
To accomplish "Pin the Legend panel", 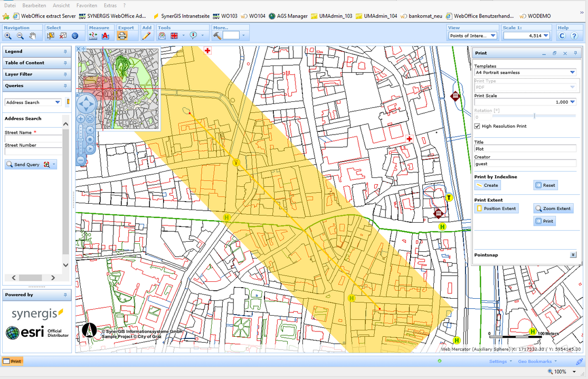I will click(x=65, y=52).
